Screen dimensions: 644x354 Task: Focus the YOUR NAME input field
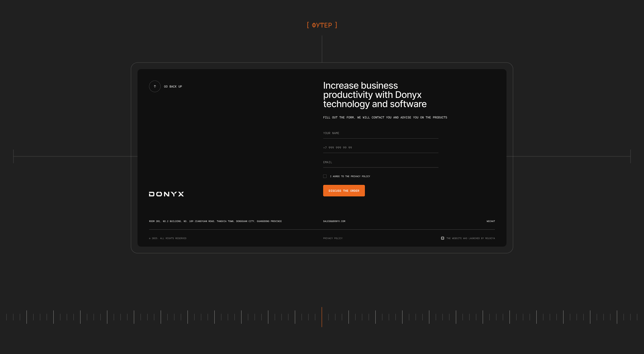click(380, 134)
